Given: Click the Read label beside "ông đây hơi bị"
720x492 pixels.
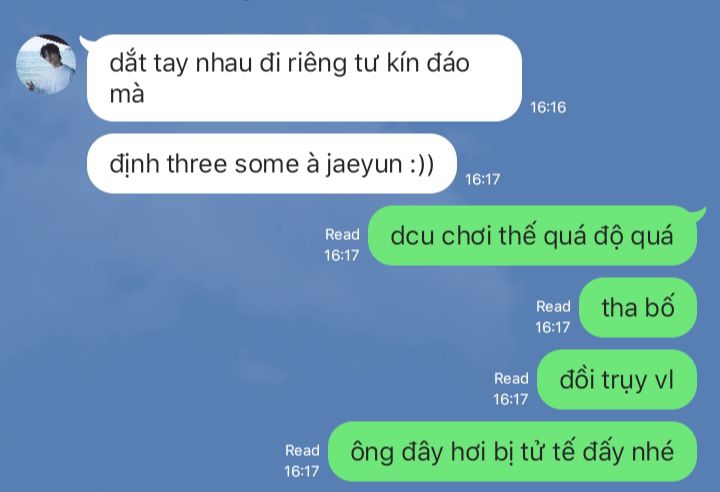Looking at the screenshot, I should [x=302, y=450].
